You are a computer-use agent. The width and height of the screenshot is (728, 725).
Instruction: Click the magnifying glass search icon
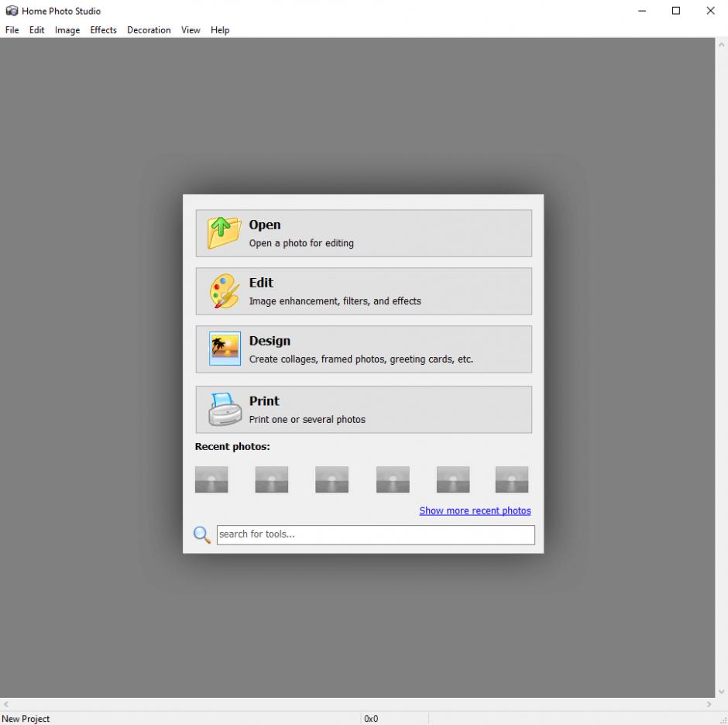pyautogui.click(x=202, y=534)
